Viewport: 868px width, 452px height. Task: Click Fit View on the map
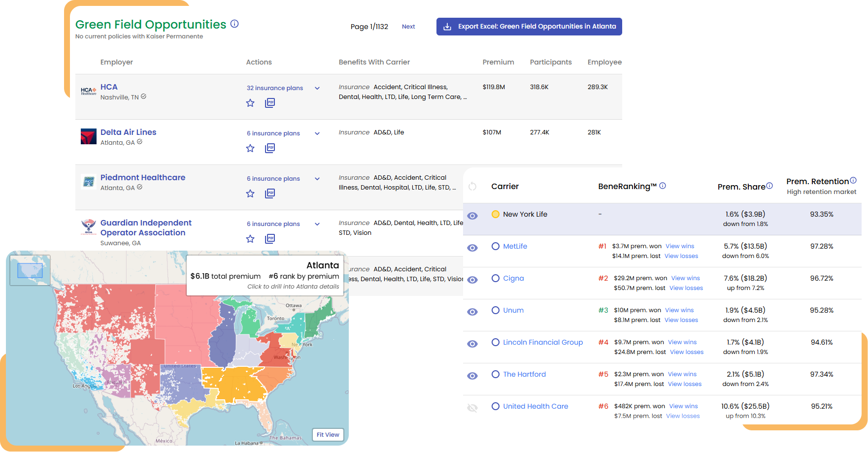point(328,435)
